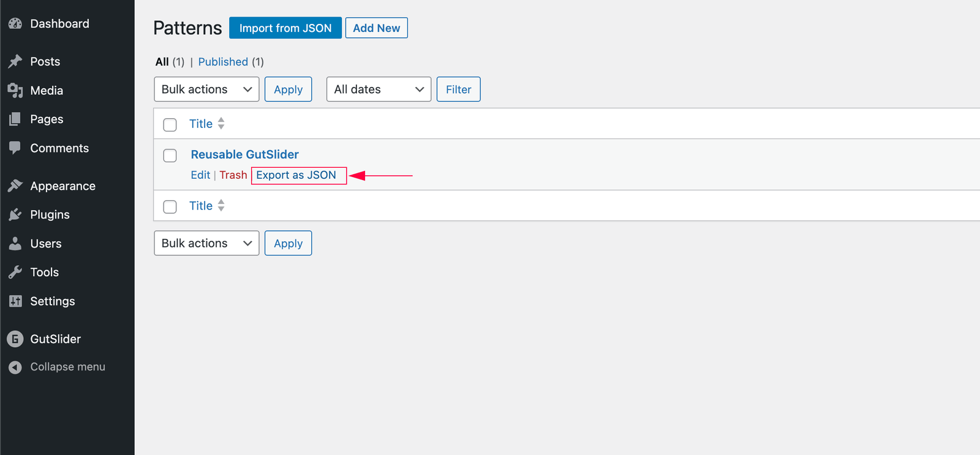Click the Tools wrench icon
The width and height of the screenshot is (980, 455).
tap(15, 273)
